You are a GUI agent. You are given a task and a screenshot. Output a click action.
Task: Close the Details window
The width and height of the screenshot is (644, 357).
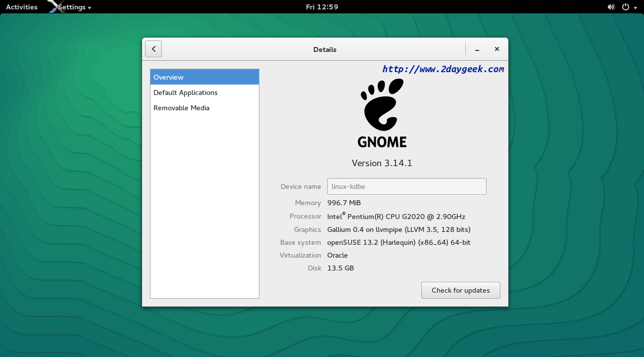tap(497, 49)
